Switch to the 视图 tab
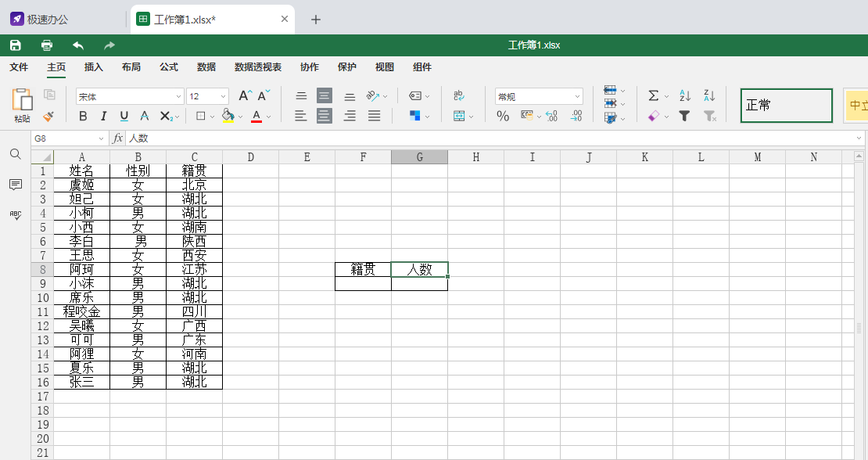 (385, 67)
